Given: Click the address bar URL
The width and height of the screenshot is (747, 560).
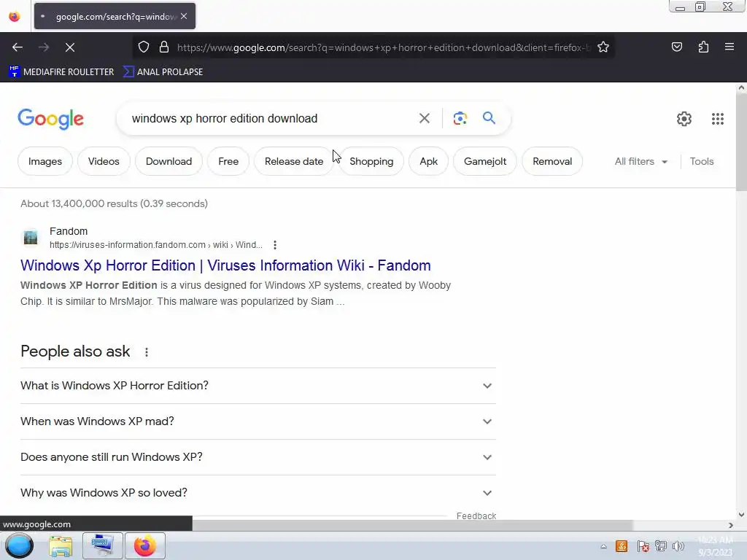Looking at the screenshot, I should [x=384, y=47].
